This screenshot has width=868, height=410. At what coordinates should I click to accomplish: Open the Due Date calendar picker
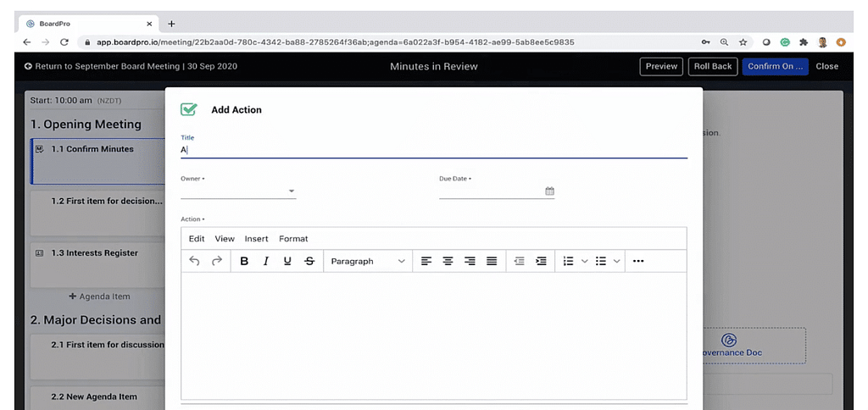click(x=549, y=191)
